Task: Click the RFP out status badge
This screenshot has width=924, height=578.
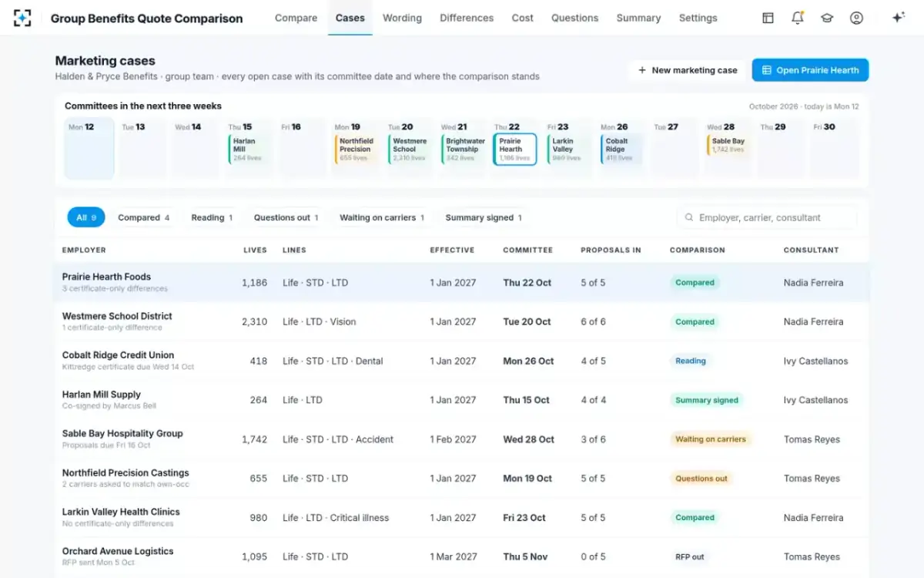Action: click(690, 556)
